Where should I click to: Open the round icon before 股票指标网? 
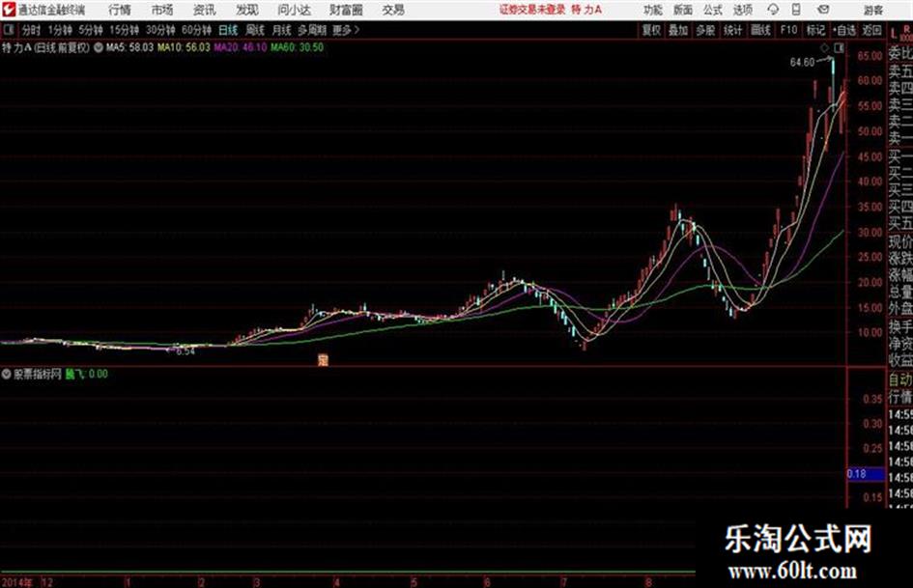tap(7, 374)
